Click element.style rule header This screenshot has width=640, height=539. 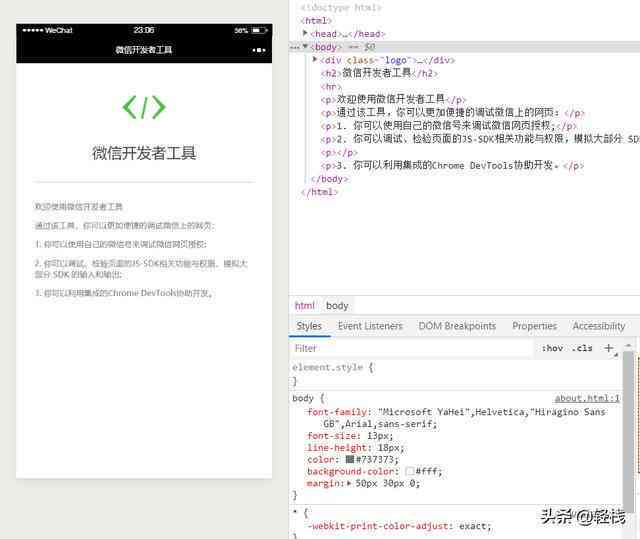coord(333,367)
